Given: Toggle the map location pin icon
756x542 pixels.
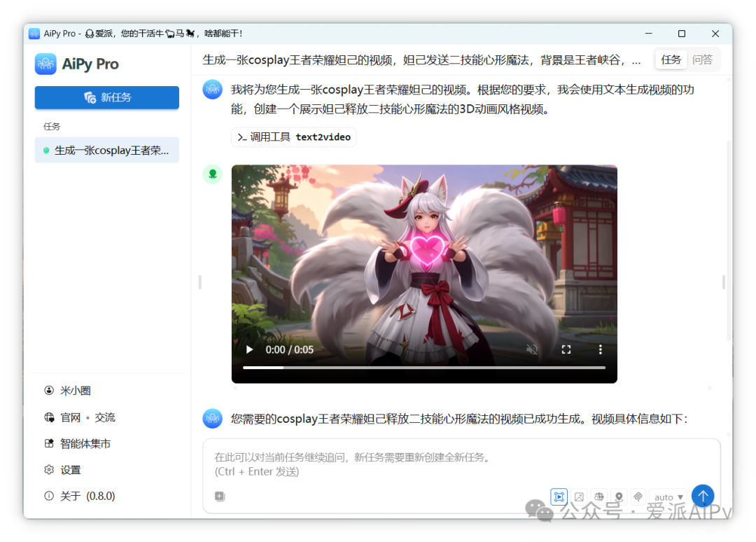Looking at the screenshot, I should pyautogui.click(x=619, y=496).
